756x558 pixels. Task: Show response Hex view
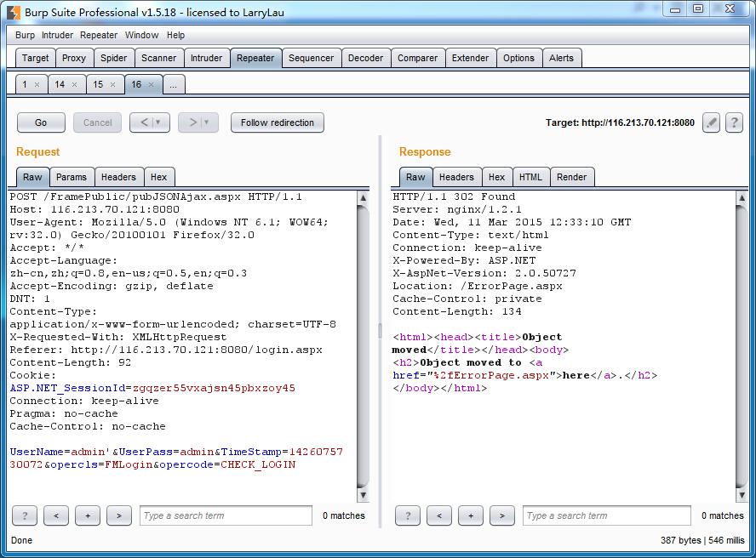pyautogui.click(x=496, y=177)
